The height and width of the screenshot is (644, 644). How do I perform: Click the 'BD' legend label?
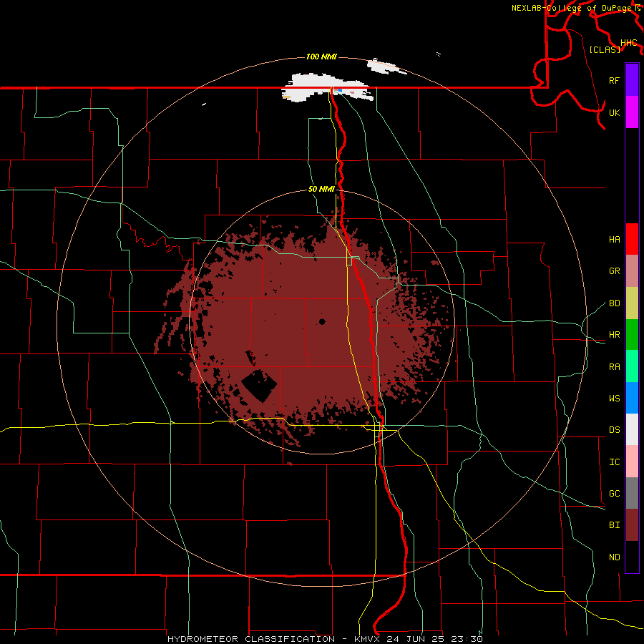pyautogui.click(x=614, y=303)
